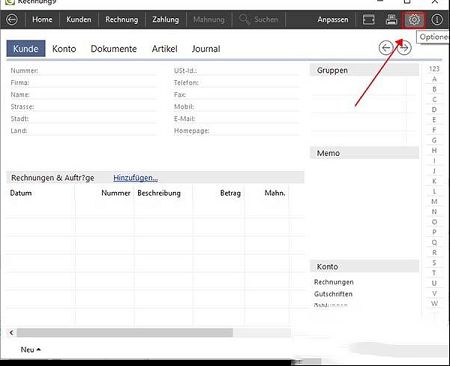Open the Mahnung section
Screen dimensions: 450x366
point(209,20)
